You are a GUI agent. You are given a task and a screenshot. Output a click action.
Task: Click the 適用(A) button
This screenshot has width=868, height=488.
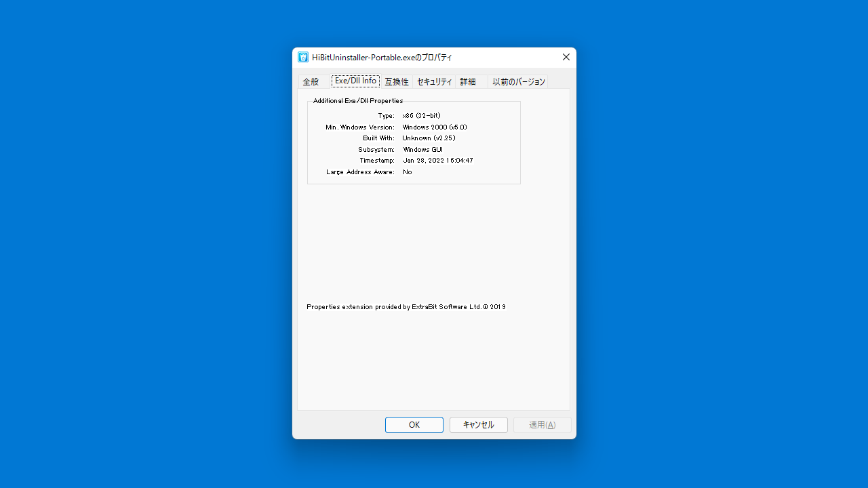click(542, 425)
